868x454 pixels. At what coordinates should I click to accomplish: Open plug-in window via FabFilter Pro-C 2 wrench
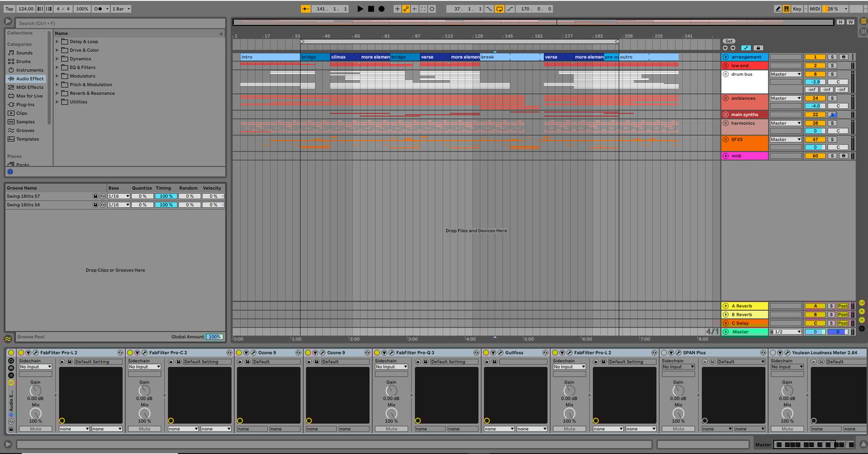click(x=144, y=353)
